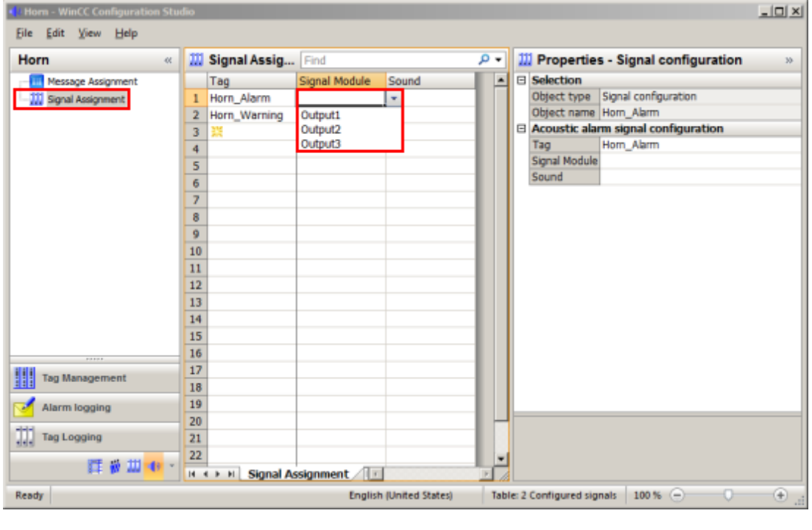Click the Tag column header
This screenshot has width=812, height=530.
point(252,81)
